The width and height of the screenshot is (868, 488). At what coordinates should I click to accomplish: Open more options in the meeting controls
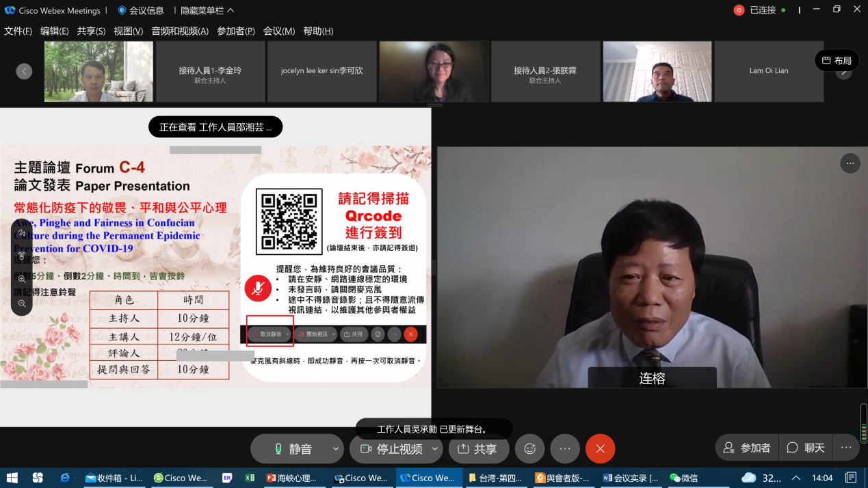565,449
